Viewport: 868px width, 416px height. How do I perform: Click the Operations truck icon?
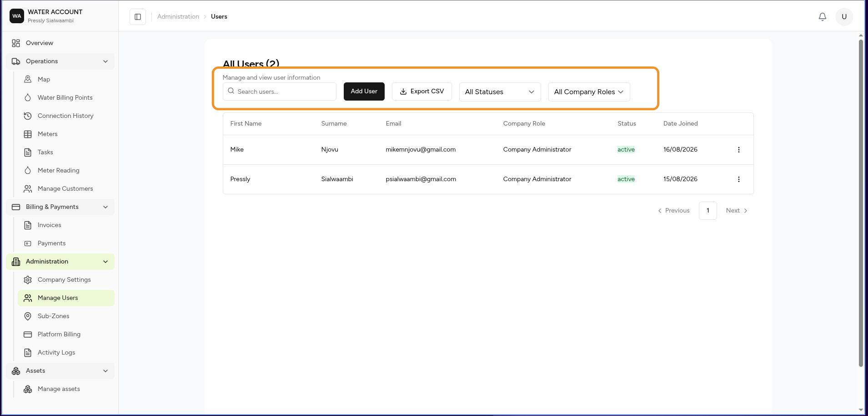(x=16, y=61)
